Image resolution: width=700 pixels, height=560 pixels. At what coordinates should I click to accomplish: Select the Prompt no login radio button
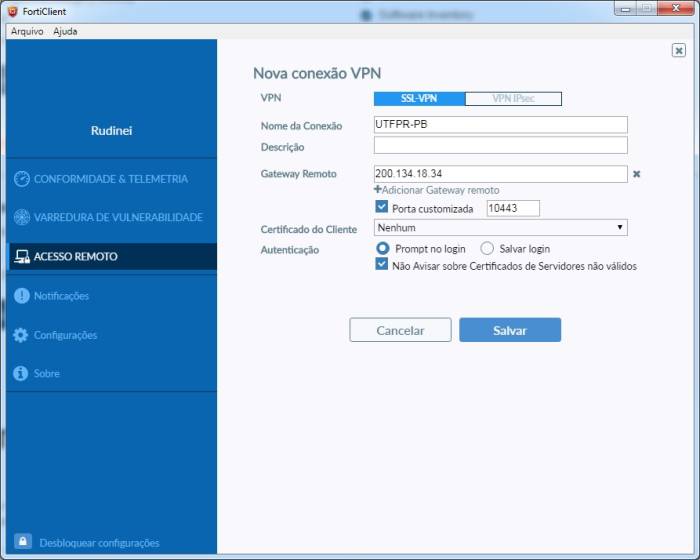pyautogui.click(x=383, y=248)
